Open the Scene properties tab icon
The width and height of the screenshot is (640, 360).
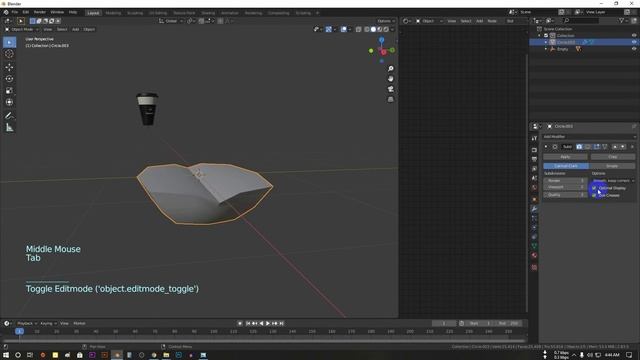534,178
